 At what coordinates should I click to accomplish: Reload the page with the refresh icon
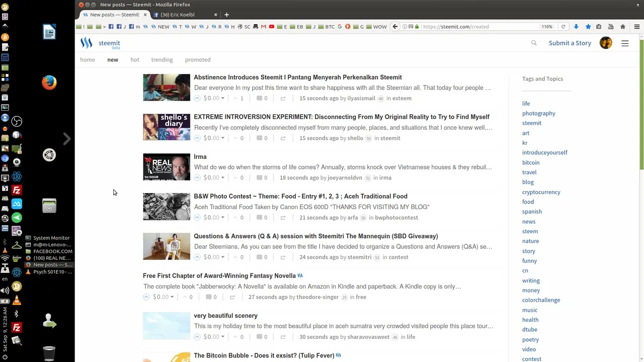click(x=563, y=27)
